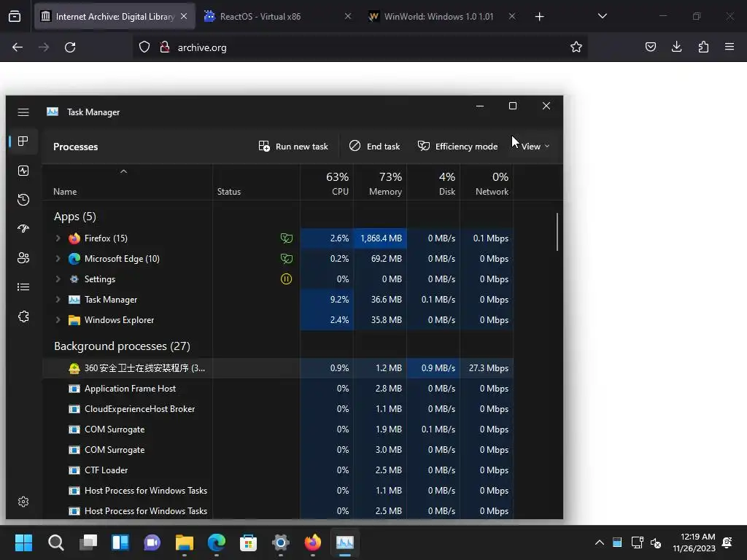Bookmark this page with star icon
The height and width of the screenshot is (560, 747).
pos(576,47)
